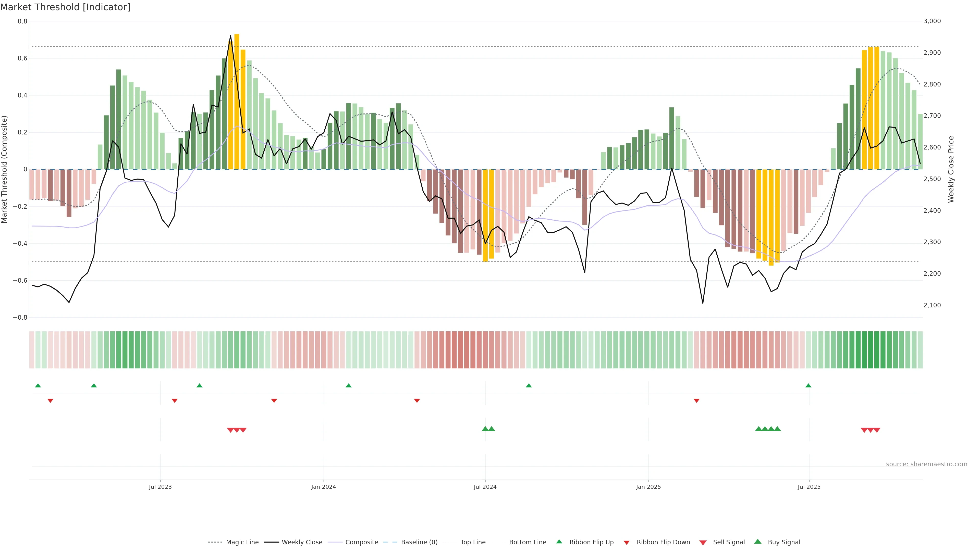Viewport: 980px width, 551px height.
Task: Click the Weekly Close Price axis title
Action: pos(951,169)
